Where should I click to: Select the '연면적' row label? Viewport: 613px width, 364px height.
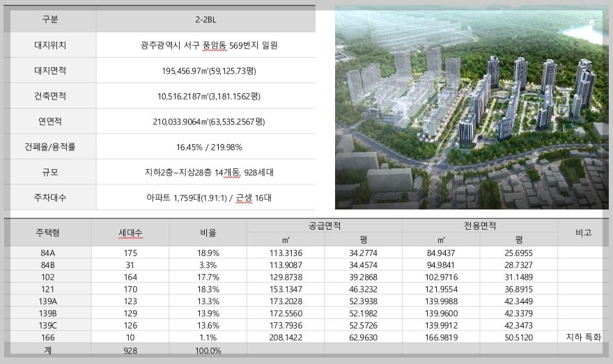tap(50, 121)
